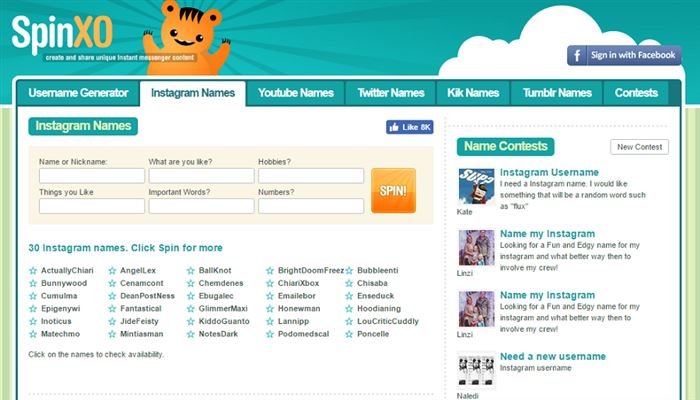Viewport: 700px width, 400px height.
Task: Go to the Kik Names tab
Action: 473,93
